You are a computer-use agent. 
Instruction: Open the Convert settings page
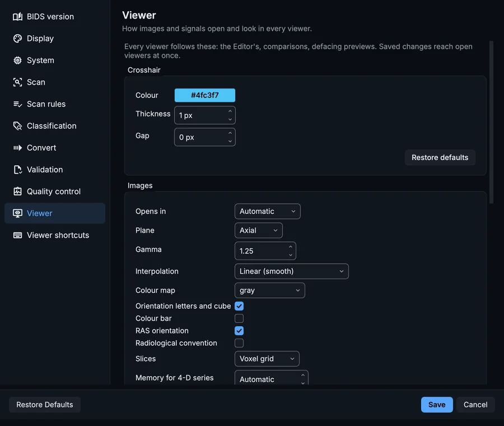tap(55, 147)
